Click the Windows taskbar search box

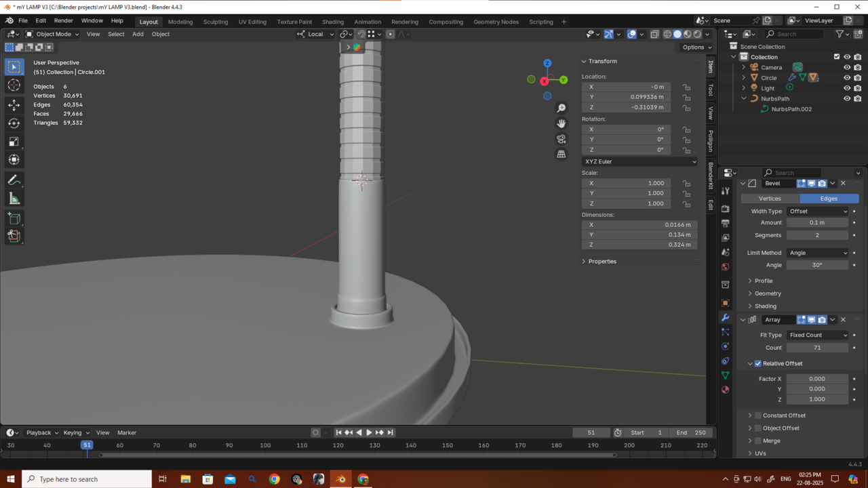pyautogui.click(x=87, y=479)
